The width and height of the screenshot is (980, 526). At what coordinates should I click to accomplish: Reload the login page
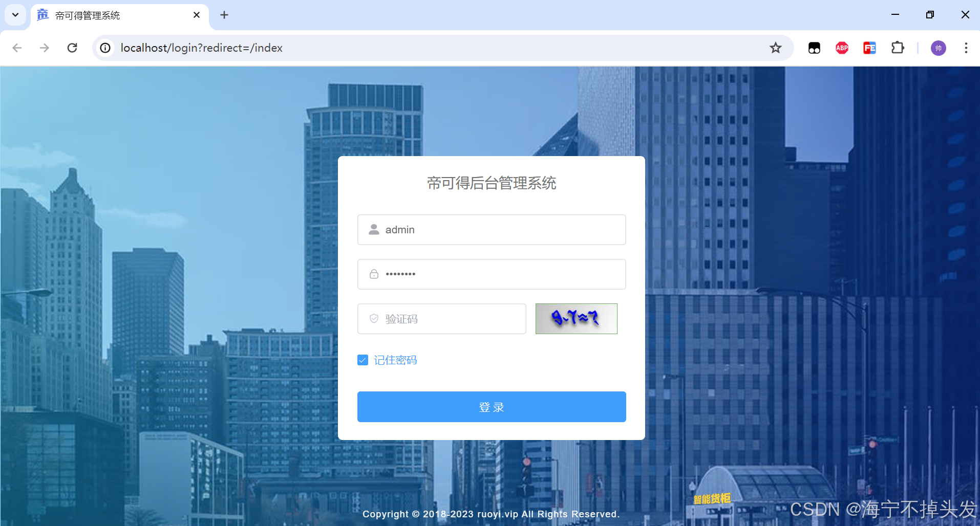tap(72, 48)
